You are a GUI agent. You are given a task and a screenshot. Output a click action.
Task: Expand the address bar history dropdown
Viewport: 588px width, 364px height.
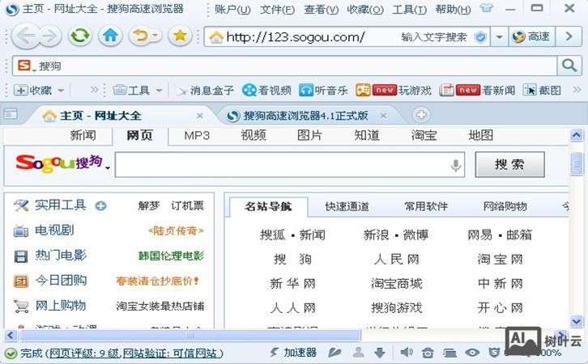[x=499, y=36]
